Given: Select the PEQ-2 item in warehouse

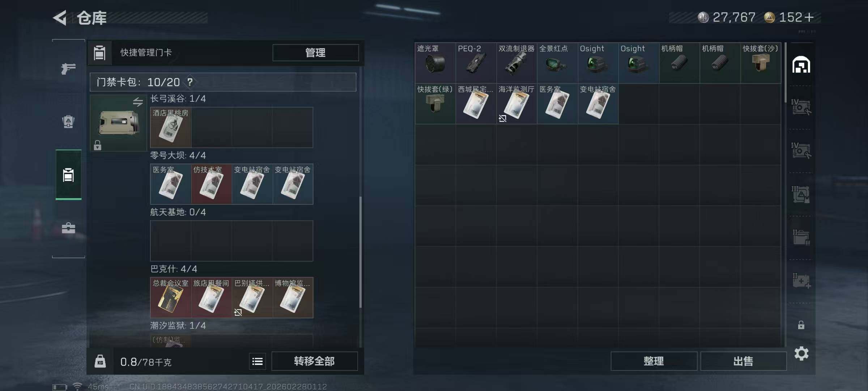Looking at the screenshot, I should (x=476, y=63).
